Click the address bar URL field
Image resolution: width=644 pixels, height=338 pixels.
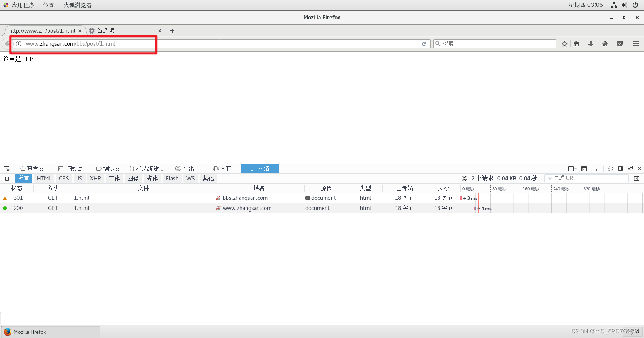pos(220,44)
